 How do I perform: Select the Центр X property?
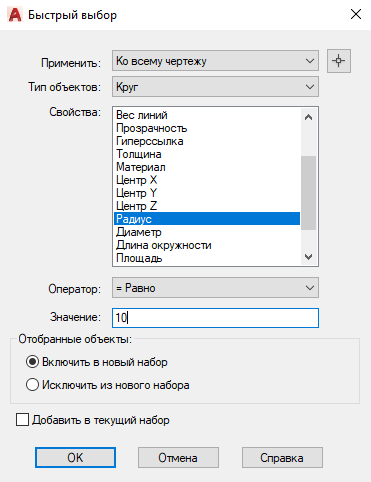click(x=207, y=180)
